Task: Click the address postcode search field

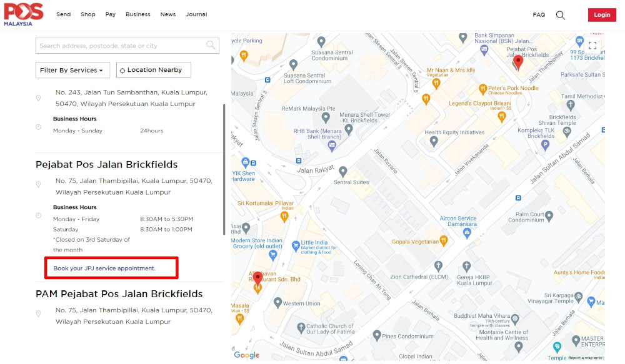Action: click(125, 45)
